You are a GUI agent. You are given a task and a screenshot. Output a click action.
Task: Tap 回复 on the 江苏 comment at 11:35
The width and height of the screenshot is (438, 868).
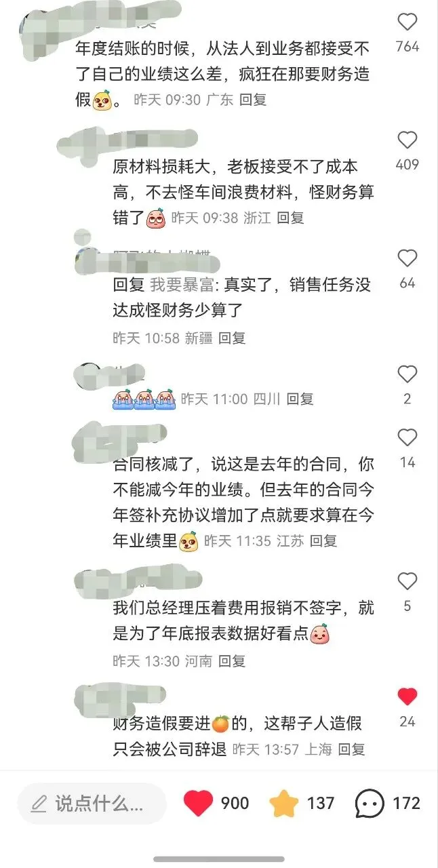click(x=323, y=540)
